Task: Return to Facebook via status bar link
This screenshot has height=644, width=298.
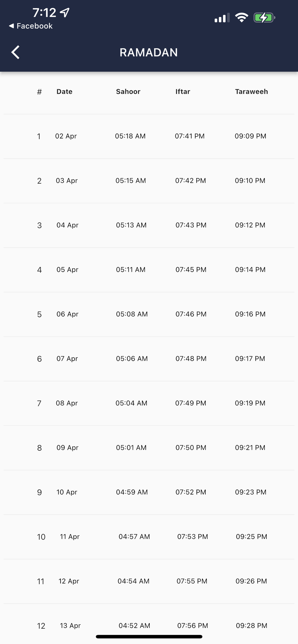Action: [x=31, y=26]
